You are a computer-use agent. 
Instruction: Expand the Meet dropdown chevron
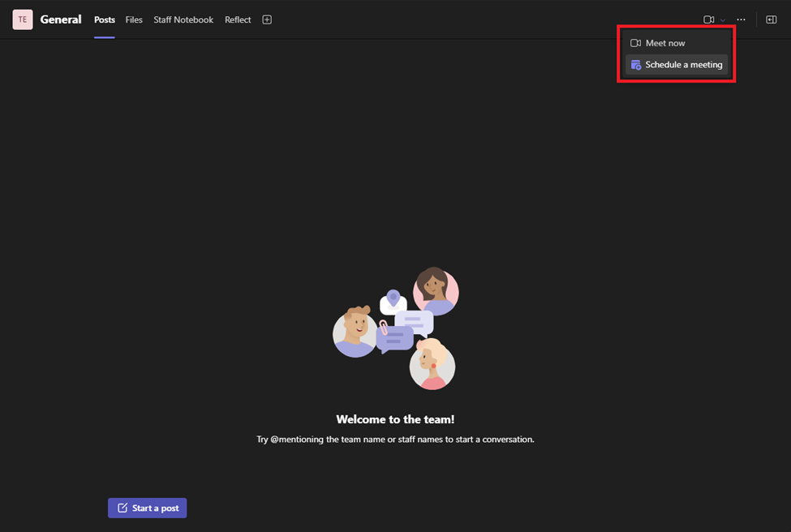tap(722, 20)
